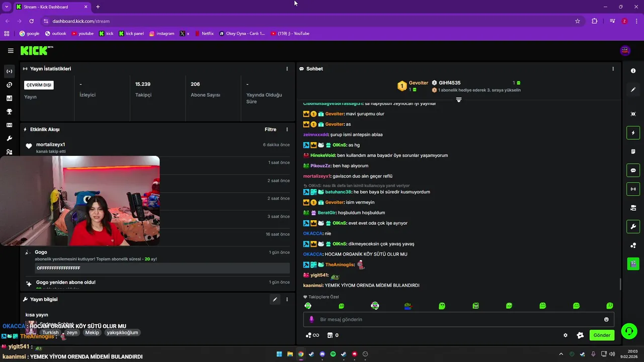Click the profile avatar at top right
Screen dimensions: 644x362
(625, 50)
